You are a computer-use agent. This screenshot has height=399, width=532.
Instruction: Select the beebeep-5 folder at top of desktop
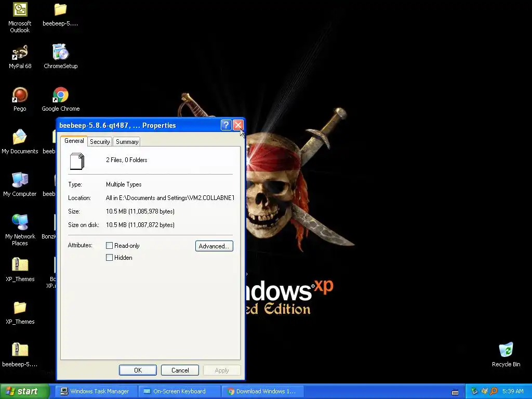(x=60, y=15)
